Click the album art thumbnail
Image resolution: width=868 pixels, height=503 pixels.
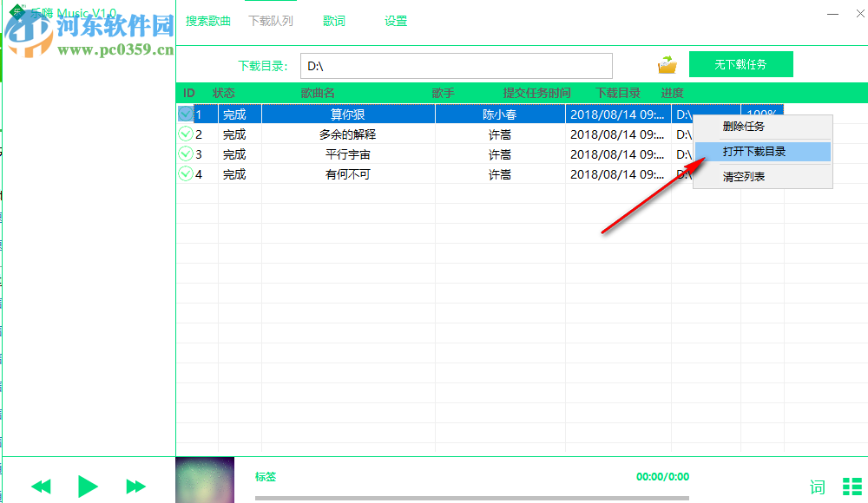coord(205,480)
